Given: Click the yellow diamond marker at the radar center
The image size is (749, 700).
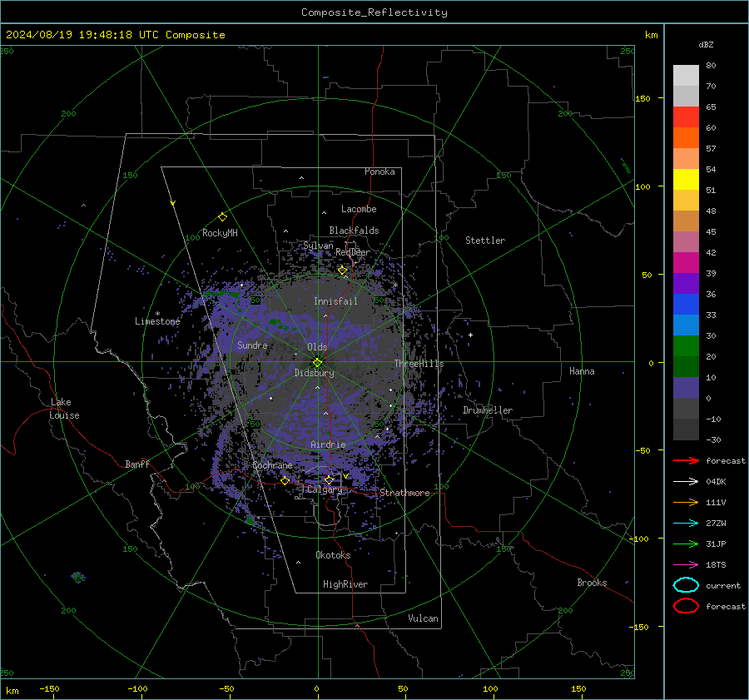Looking at the screenshot, I should coord(318,362).
